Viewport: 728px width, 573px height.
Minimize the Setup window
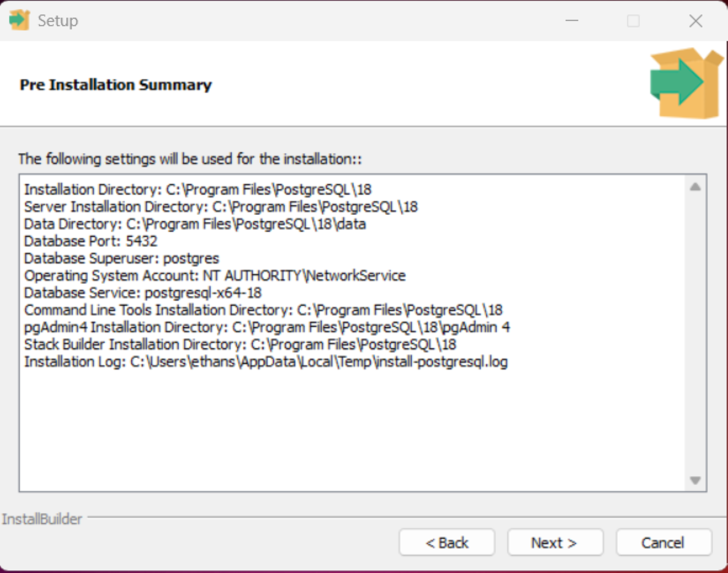click(x=572, y=21)
